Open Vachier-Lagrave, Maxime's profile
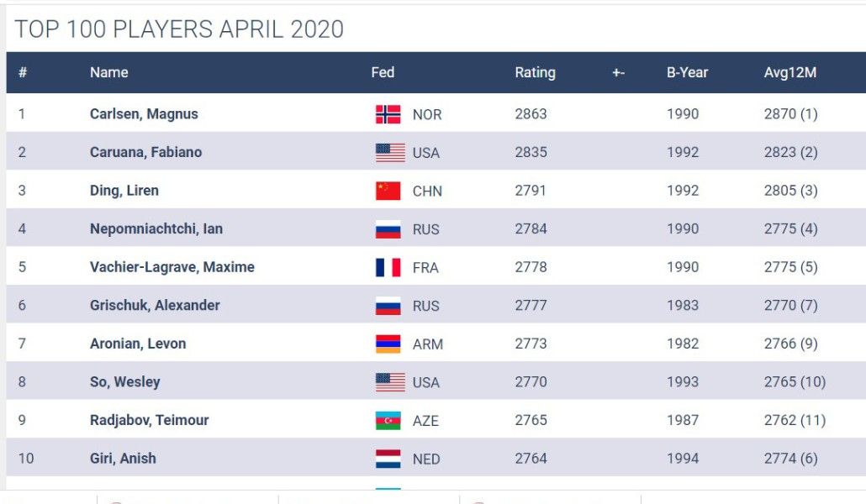 coord(172,267)
